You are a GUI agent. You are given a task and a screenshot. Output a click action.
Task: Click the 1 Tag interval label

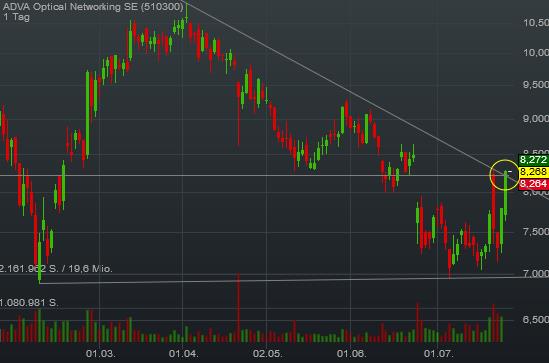[16, 17]
